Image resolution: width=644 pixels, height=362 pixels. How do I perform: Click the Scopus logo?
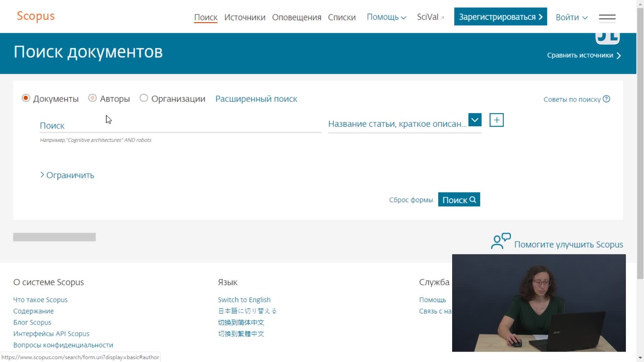point(36,16)
